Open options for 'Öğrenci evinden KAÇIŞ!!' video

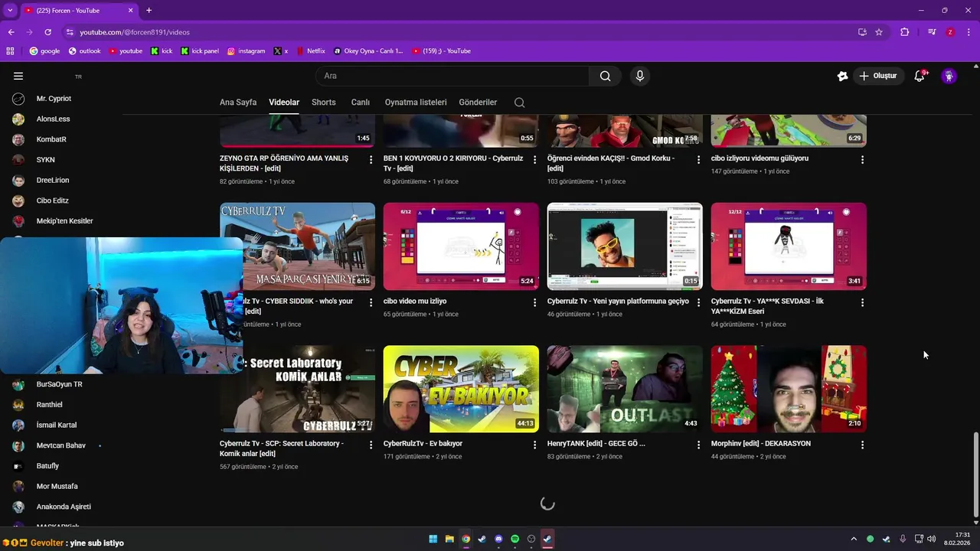click(698, 159)
